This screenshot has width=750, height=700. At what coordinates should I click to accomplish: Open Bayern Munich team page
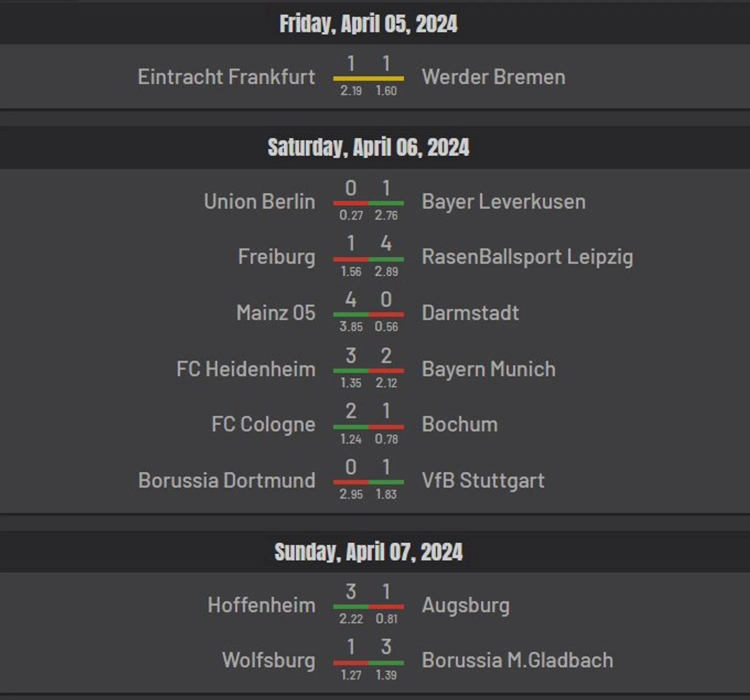(489, 369)
